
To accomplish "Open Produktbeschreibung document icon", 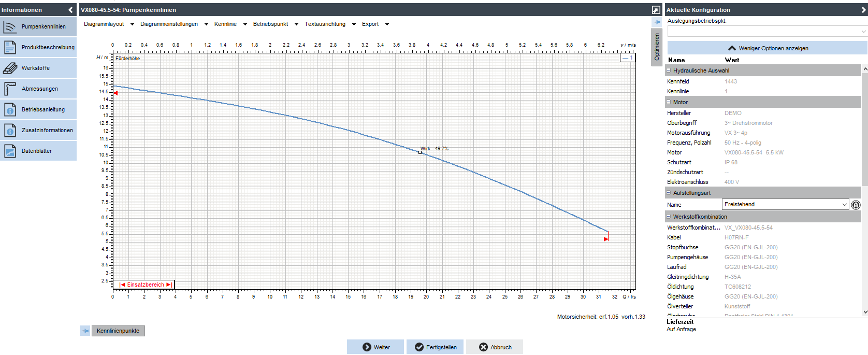I will click(x=10, y=47).
